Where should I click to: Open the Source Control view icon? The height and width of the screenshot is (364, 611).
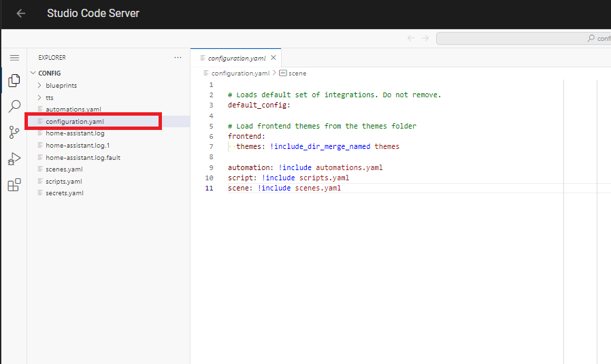pos(14,132)
